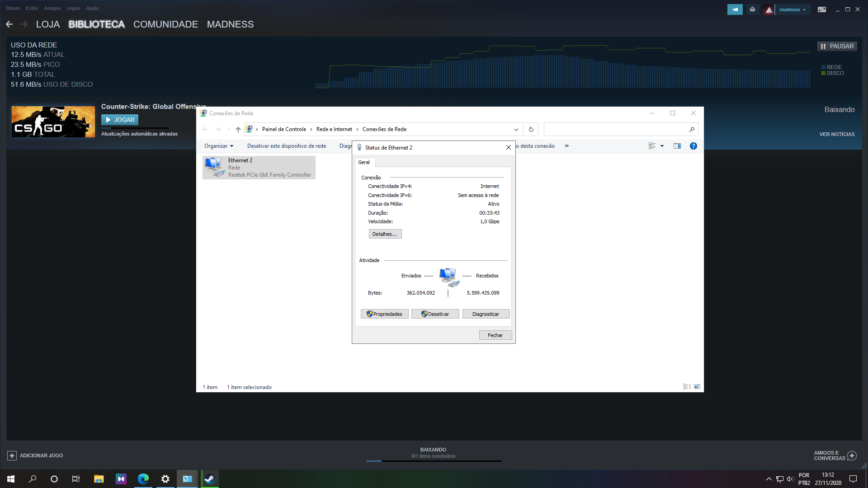Open Windows Start menu
Screen dimensions: 868x488
tap(11, 479)
